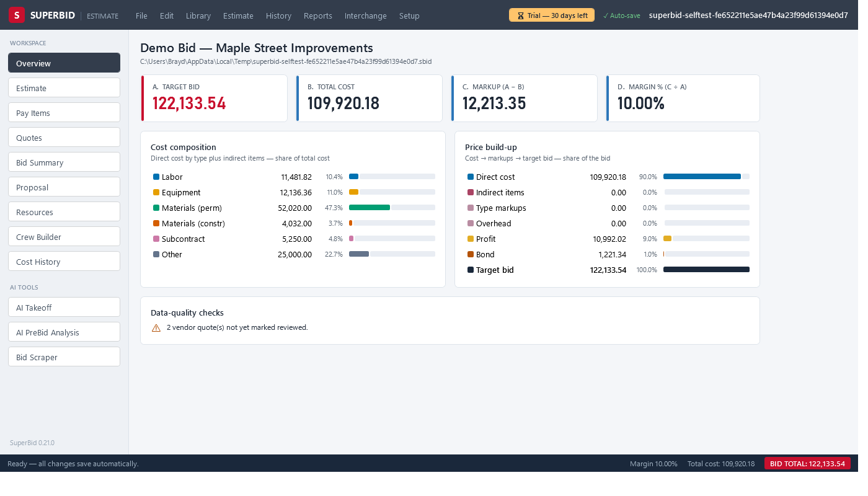Click the Trial — 30 days left badge
868x496 pixels.
pos(552,15)
